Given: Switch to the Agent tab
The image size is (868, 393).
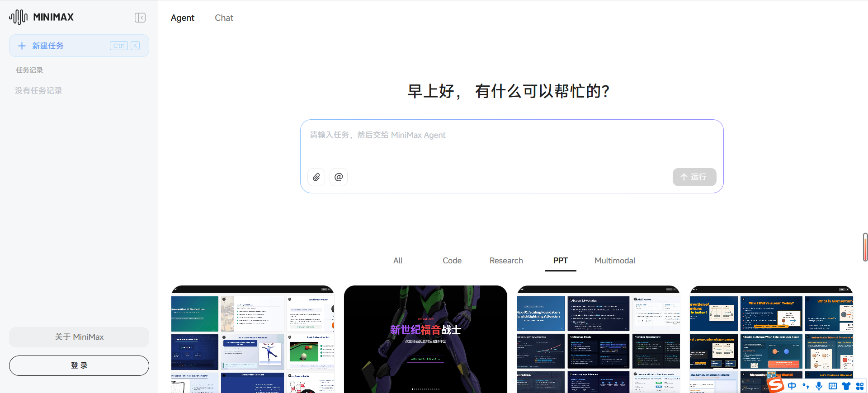Looking at the screenshot, I should click(x=183, y=18).
